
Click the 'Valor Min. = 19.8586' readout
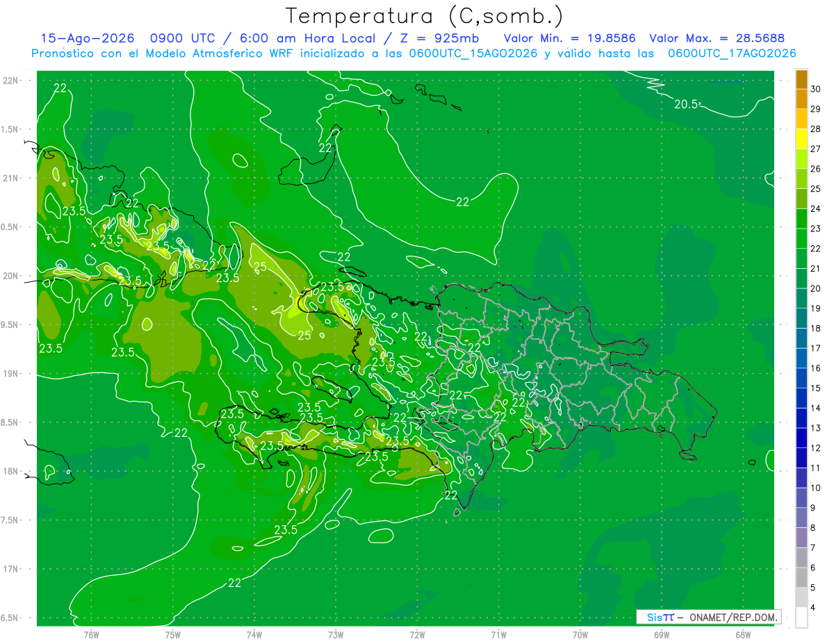click(x=569, y=38)
